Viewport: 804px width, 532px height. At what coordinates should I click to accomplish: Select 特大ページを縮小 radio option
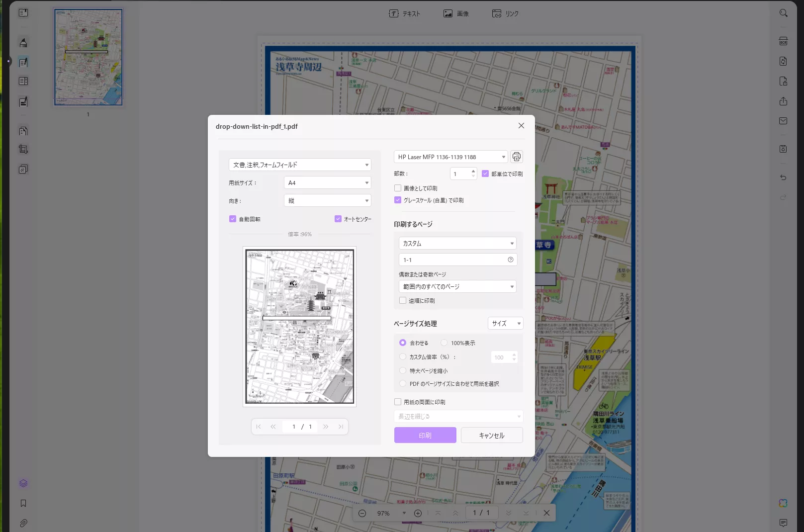(x=403, y=370)
